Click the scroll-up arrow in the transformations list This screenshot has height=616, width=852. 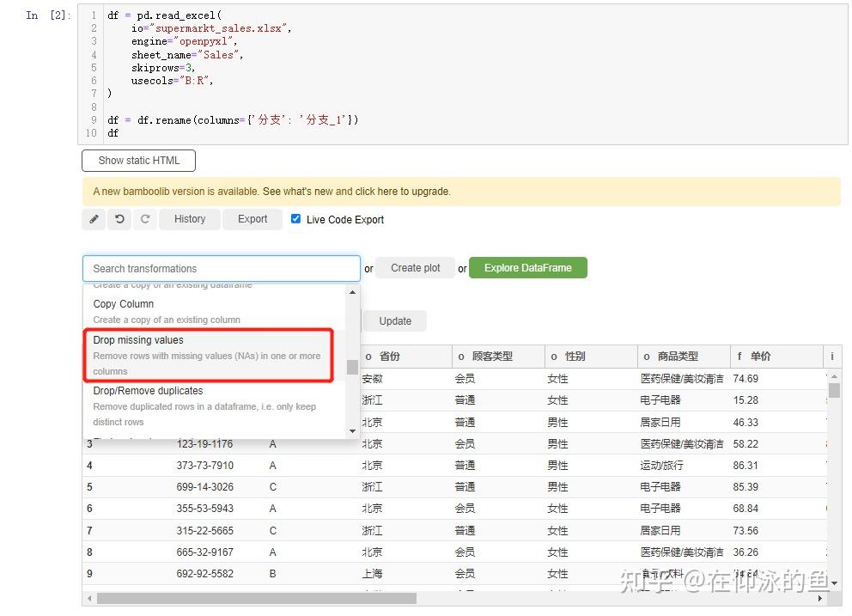coord(351,290)
